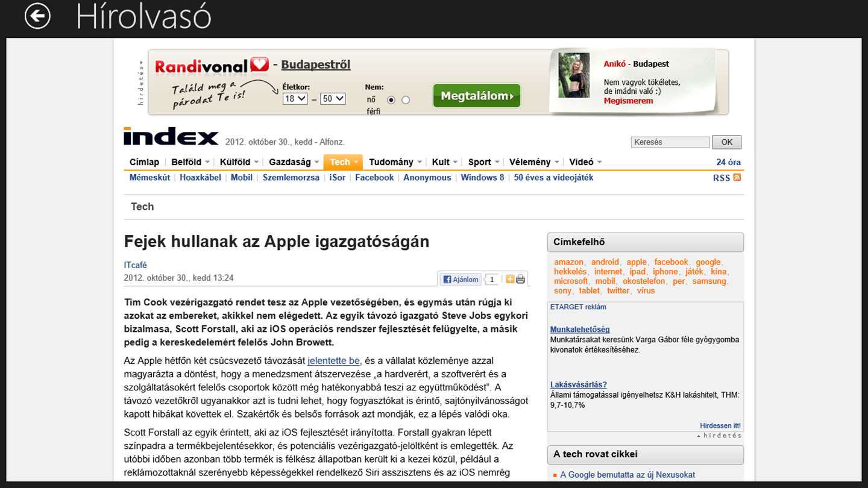Image resolution: width=868 pixels, height=488 pixels.
Task: Click the hekkelés tag
Action: 570,272
